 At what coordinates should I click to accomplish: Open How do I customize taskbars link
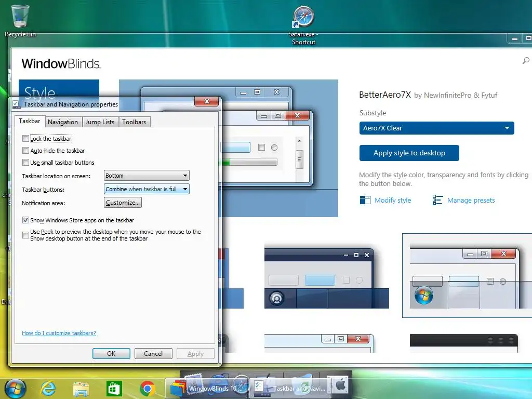click(x=59, y=333)
